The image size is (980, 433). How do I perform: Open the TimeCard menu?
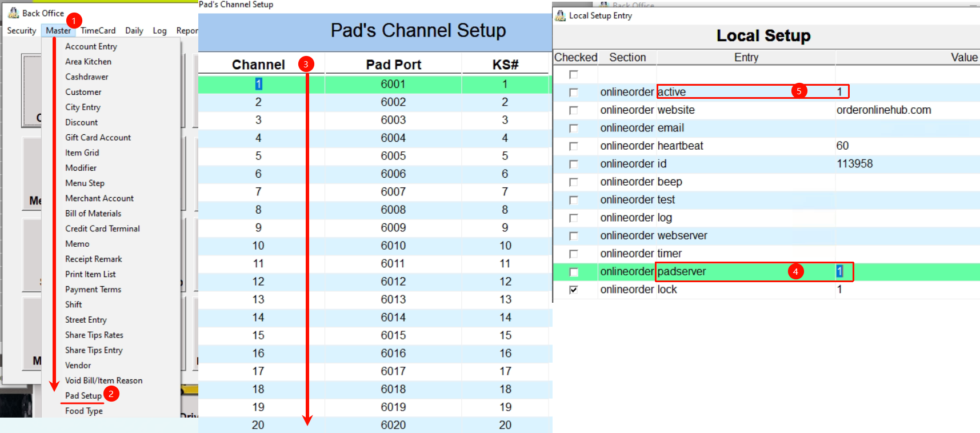click(98, 31)
